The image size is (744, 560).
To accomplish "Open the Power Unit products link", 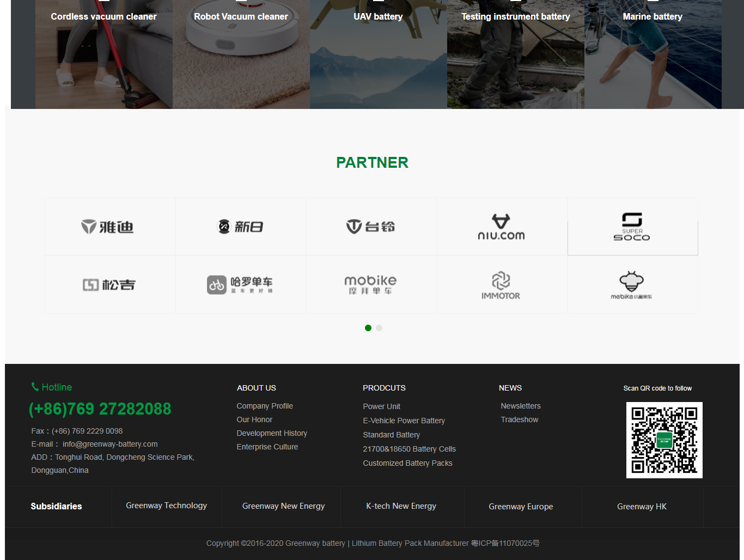I will pyautogui.click(x=382, y=406).
